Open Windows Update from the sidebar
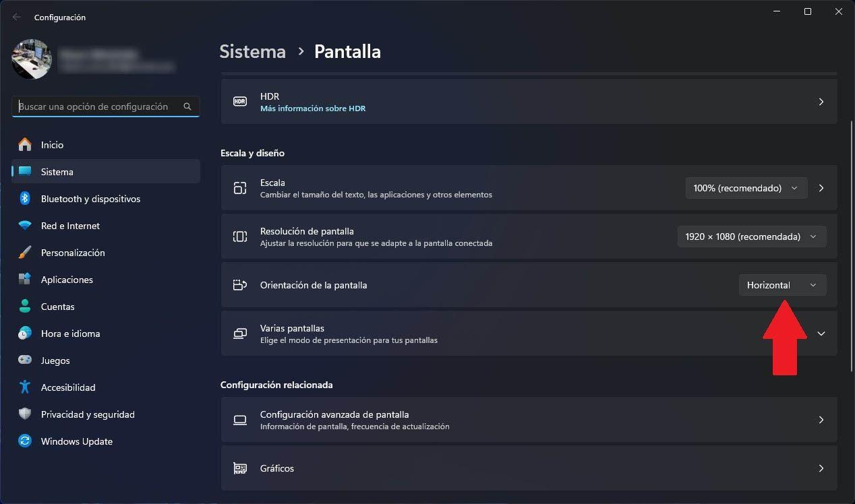Viewport: 855px width, 504px height. [x=76, y=441]
